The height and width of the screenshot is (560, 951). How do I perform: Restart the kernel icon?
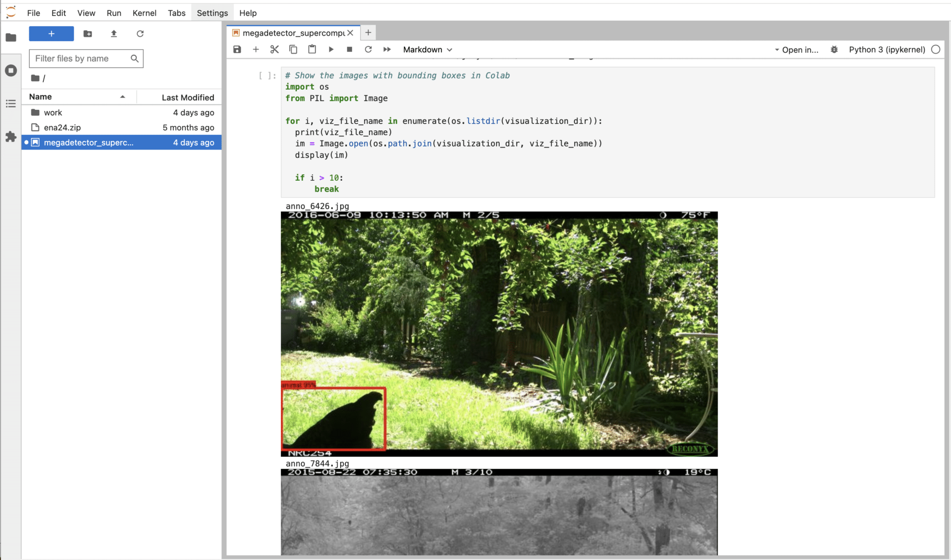pyautogui.click(x=368, y=50)
